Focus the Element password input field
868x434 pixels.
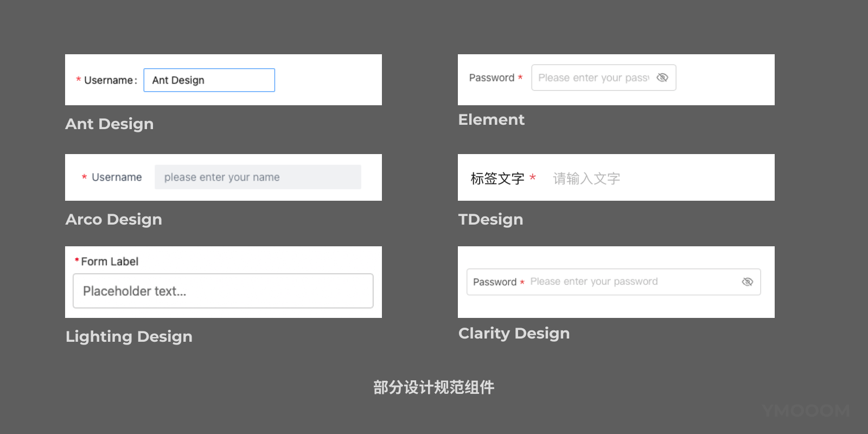point(603,78)
